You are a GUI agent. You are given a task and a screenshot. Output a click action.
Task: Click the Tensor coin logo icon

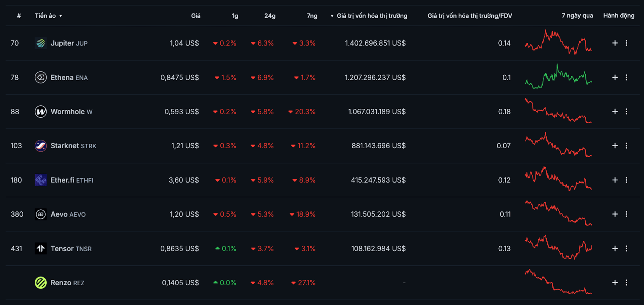coord(41,248)
